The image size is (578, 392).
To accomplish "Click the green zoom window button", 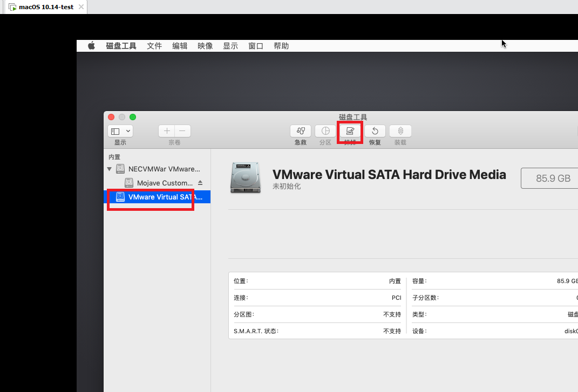I will coord(133,117).
